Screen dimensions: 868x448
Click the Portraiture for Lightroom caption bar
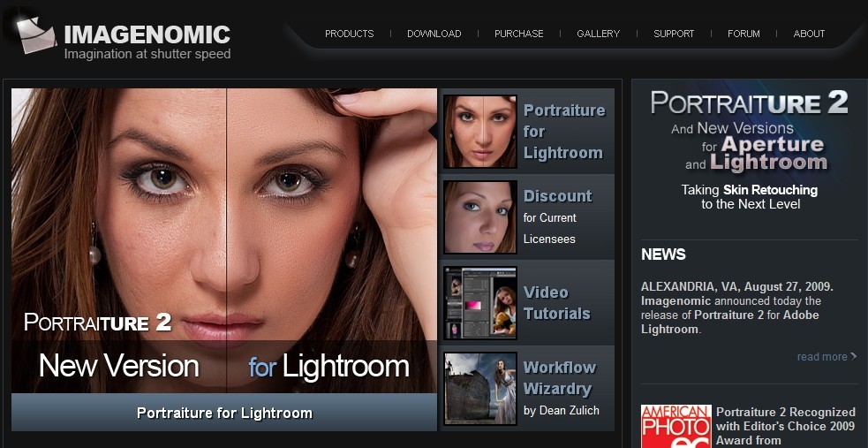(x=224, y=413)
